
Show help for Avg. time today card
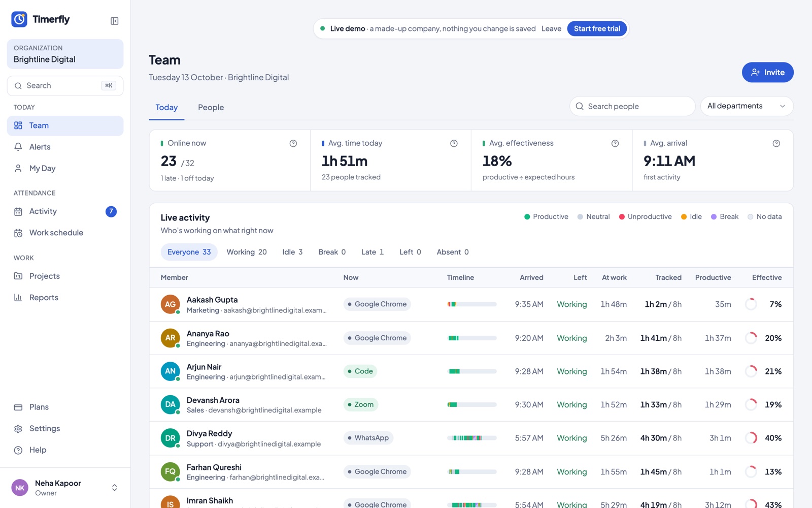click(454, 143)
